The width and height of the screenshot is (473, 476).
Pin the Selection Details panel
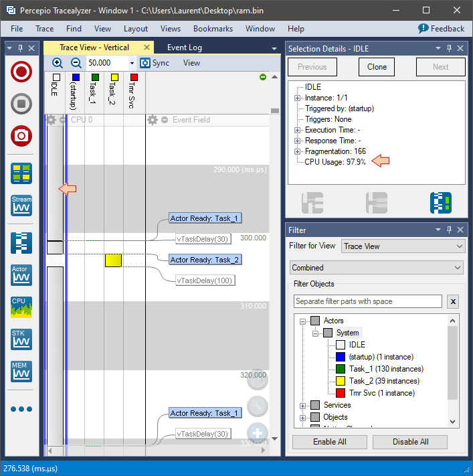coord(449,48)
